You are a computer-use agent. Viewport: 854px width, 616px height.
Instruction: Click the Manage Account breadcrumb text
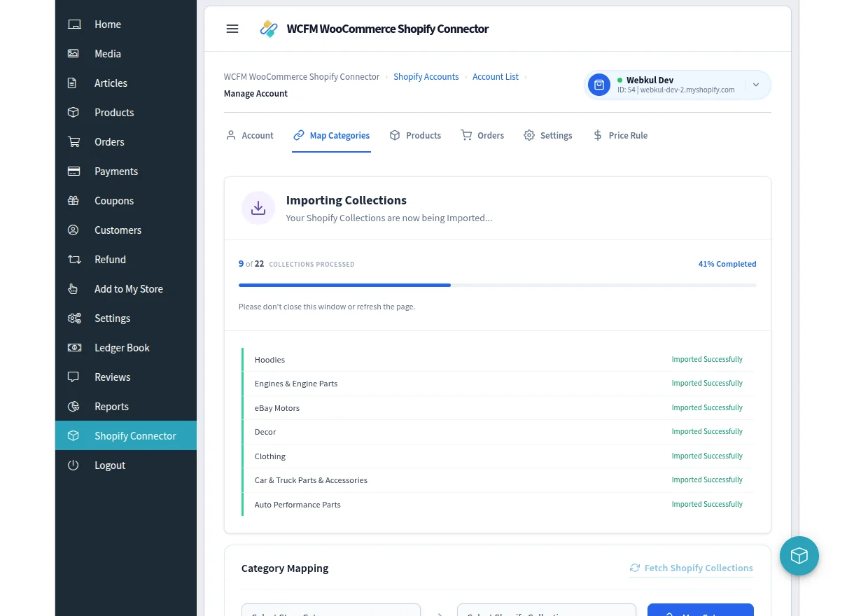pyautogui.click(x=255, y=94)
